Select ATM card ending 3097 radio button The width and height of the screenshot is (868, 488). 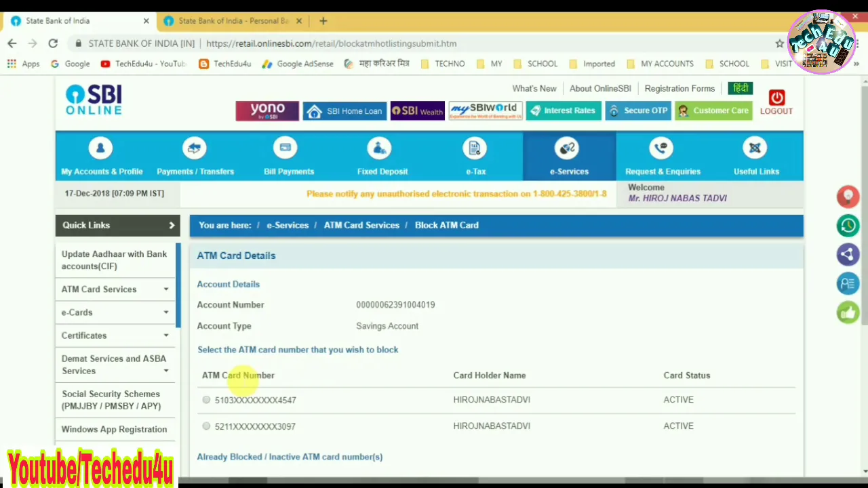pos(206,426)
